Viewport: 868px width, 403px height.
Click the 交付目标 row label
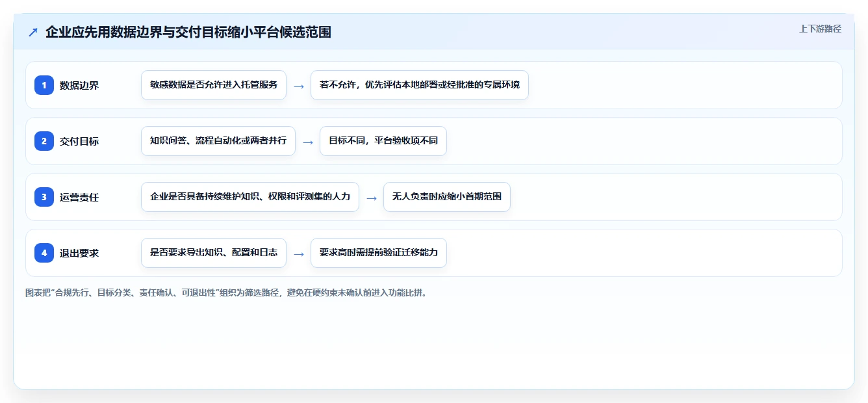(79, 141)
